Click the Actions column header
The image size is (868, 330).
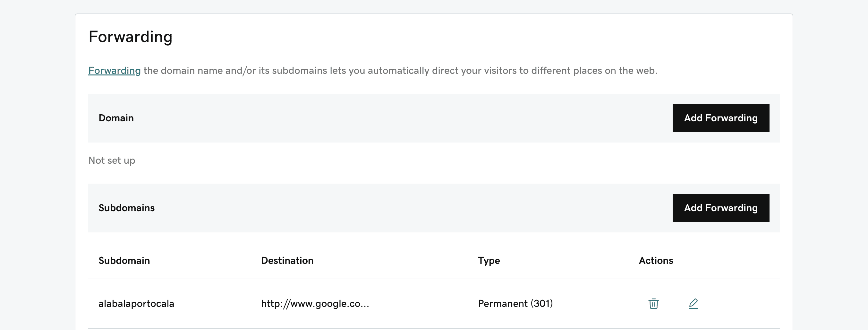[656, 261]
